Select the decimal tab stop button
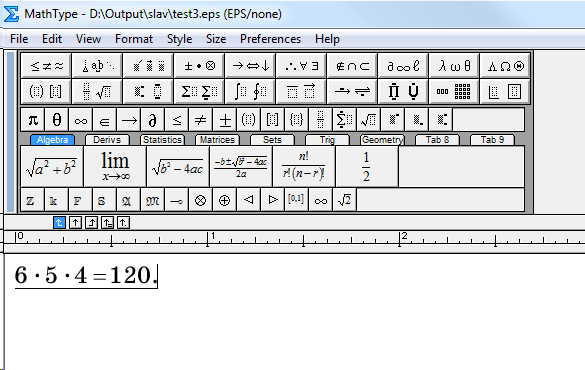585x370 pixels. coord(123,223)
